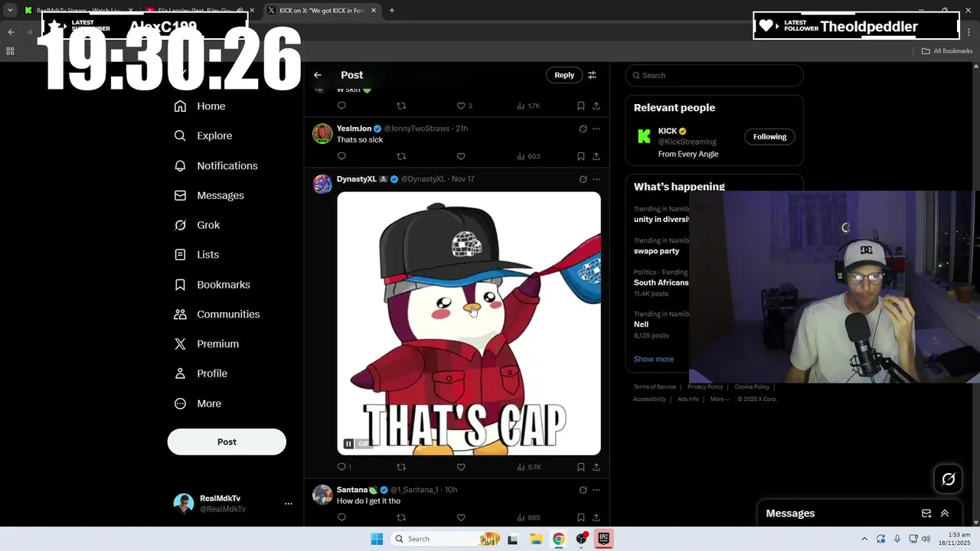Image resolution: width=980 pixels, height=551 pixels.
Task: Share DynastyXL's GIF post
Action: (596, 467)
